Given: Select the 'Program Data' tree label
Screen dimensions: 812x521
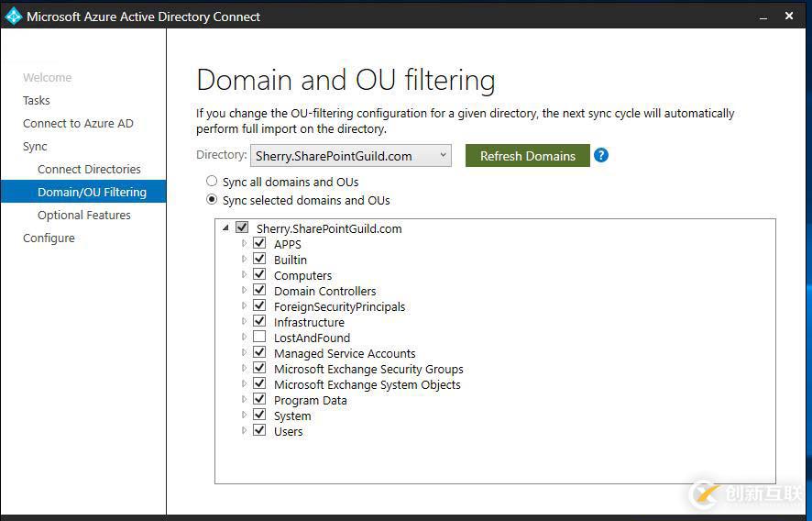Looking at the screenshot, I should [311, 400].
